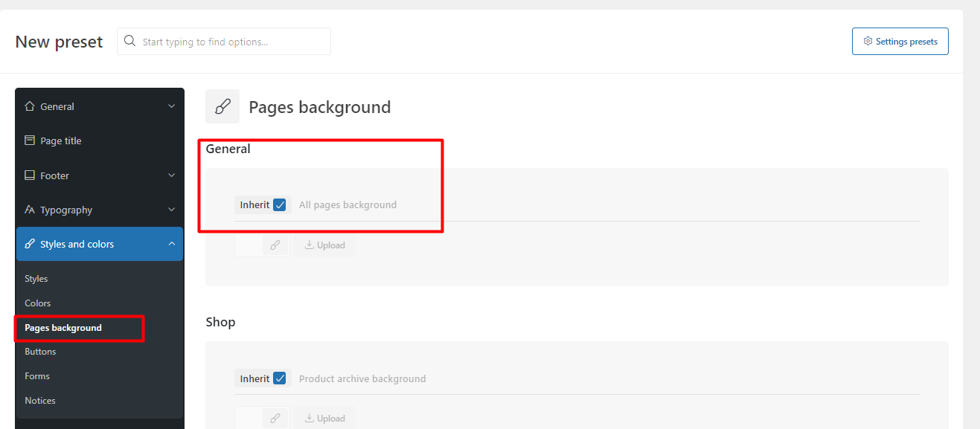Click the All pages background color swatch
This screenshot has height=429, width=980.
coord(248,245)
